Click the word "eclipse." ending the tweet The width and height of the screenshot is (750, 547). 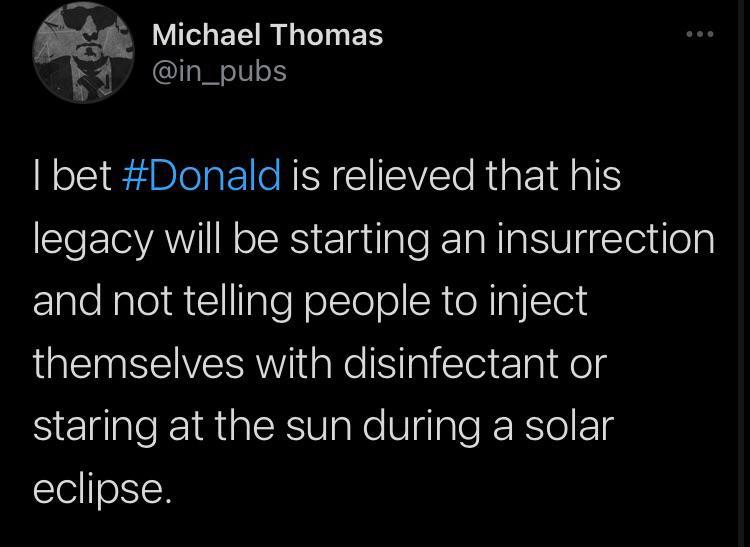pyautogui.click(x=96, y=490)
